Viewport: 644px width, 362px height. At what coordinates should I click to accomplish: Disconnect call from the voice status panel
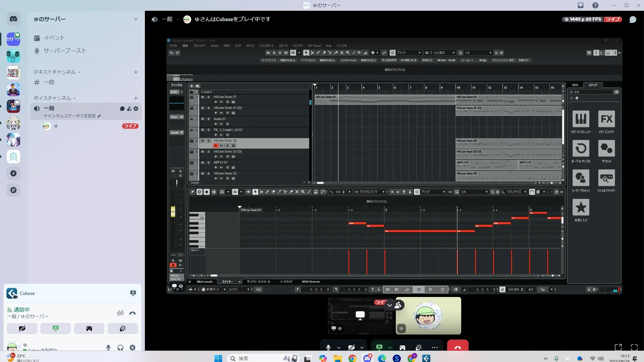coord(132,313)
